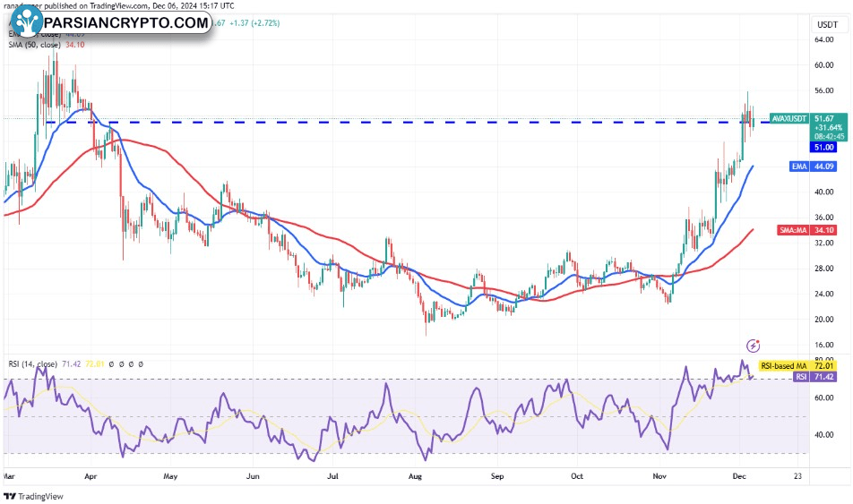Click the +31.64% percentage label
Viewport: 853px width, 504px height.
pyautogui.click(x=828, y=128)
